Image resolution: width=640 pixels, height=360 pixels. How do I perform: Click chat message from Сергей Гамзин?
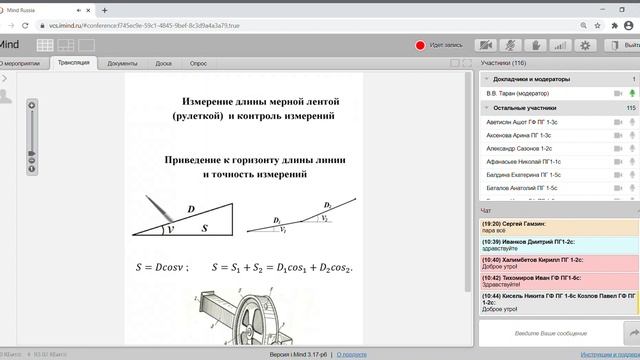559,227
